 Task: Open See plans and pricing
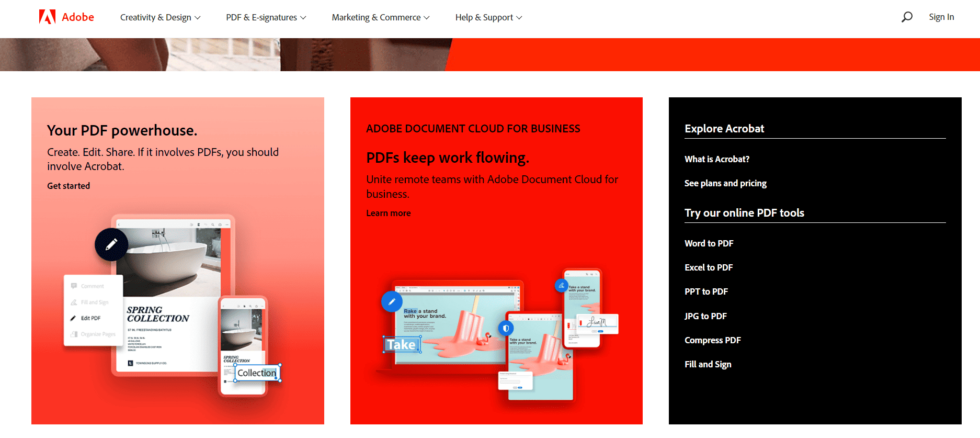click(725, 183)
